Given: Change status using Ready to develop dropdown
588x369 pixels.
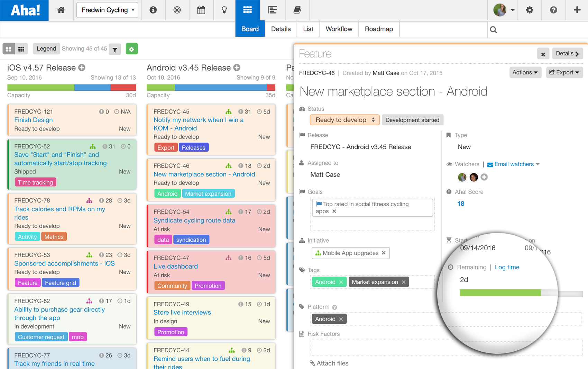Looking at the screenshot, I should (x=344, y=120).
